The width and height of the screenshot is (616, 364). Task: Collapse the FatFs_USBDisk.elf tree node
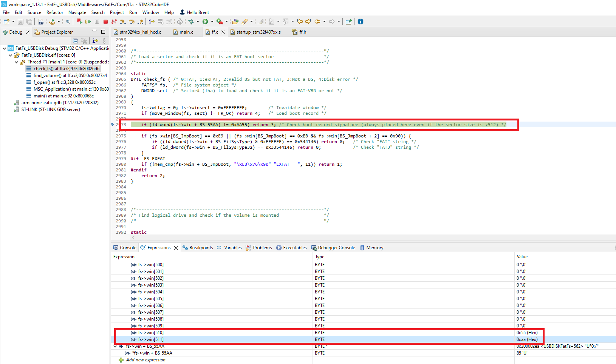coord(10,55)
